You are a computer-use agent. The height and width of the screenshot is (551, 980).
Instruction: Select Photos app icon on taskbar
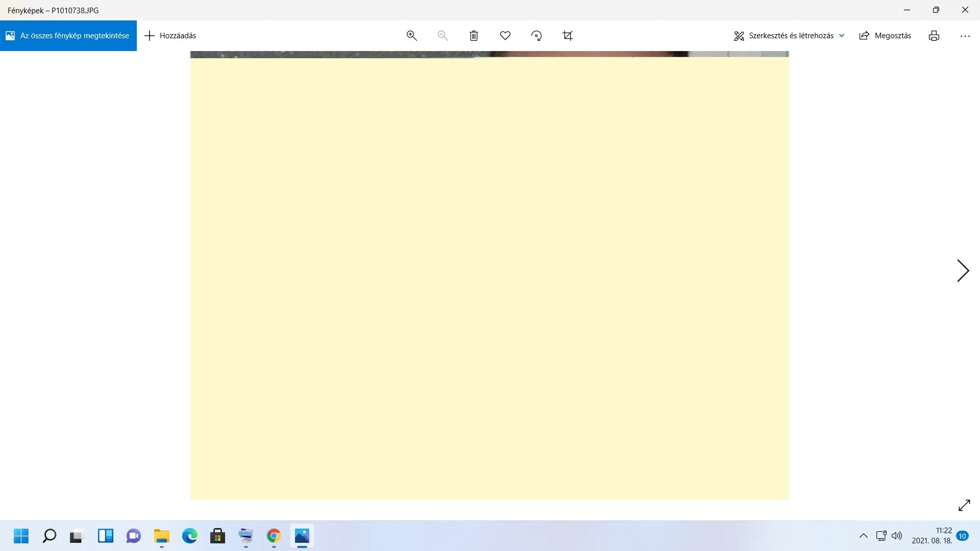(302, 536)
